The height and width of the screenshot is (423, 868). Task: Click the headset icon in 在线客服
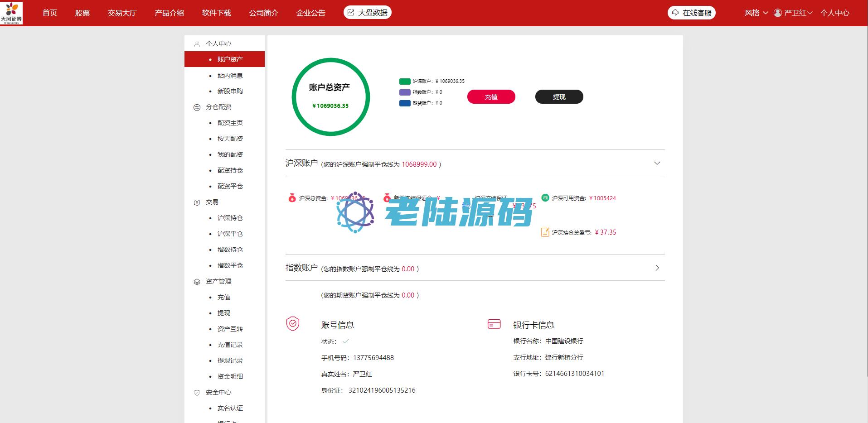675,13
